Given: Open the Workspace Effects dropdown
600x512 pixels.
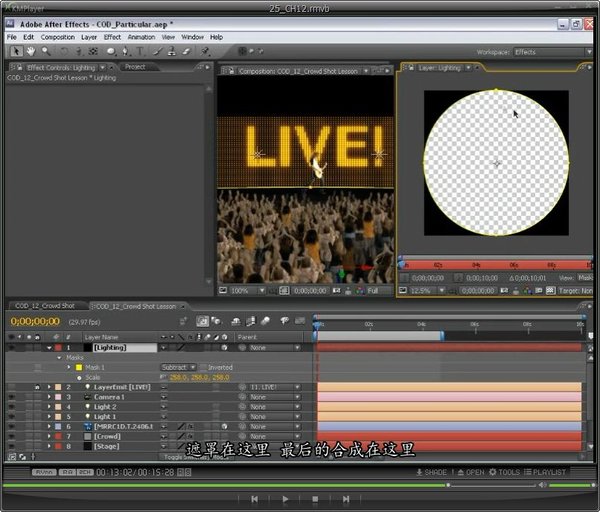Looking at the screenshot, I should [x=552, y=51].
